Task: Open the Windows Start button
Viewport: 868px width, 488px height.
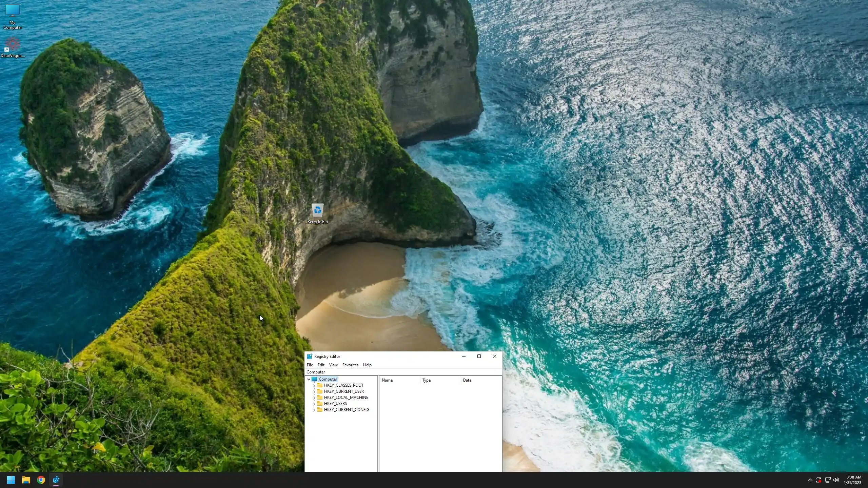Action: pos(11,480)
